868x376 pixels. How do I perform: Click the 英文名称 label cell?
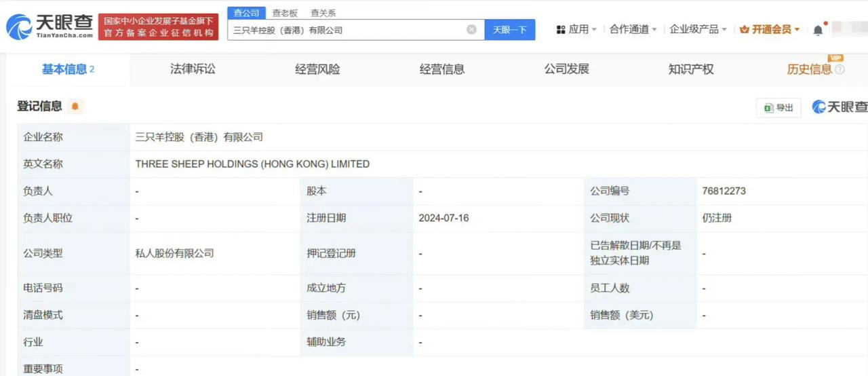pyautogui.click(x=73, y=164)
